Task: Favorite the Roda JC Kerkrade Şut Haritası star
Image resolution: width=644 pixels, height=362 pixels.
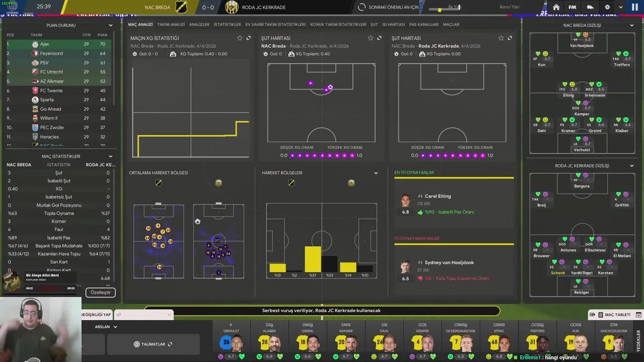Action: click(501, 38)
